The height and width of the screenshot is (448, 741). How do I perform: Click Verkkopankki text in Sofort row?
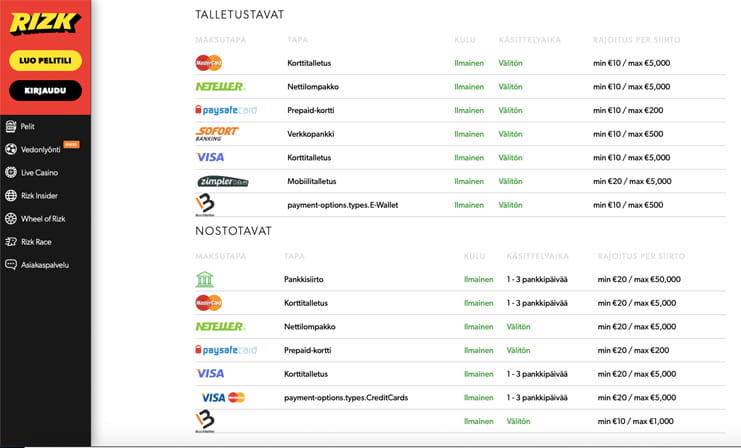coord(310,134)
